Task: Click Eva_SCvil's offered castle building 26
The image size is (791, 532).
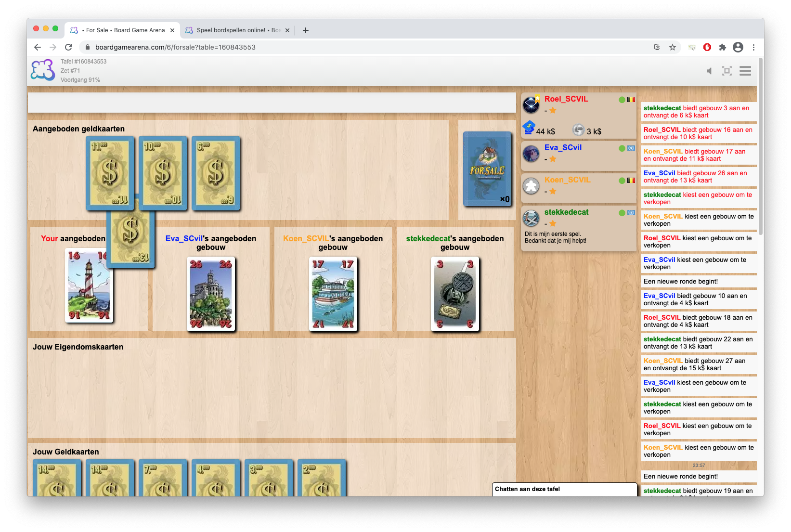Action: click(211, 294)
